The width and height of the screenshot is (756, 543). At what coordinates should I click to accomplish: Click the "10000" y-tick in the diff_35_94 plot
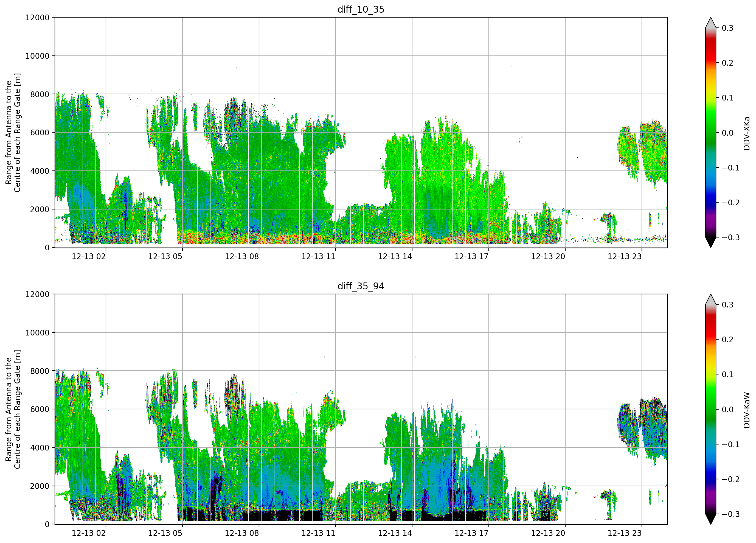click(x=37, y=333)
